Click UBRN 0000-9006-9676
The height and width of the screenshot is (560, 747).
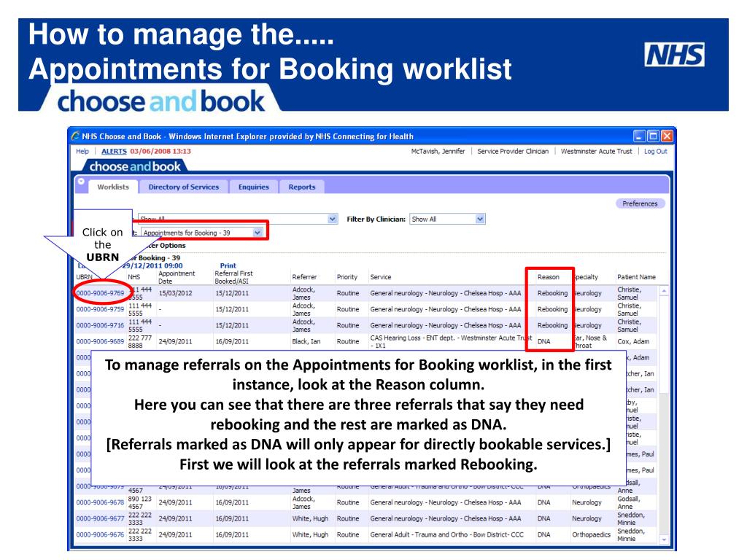[100, 534]
